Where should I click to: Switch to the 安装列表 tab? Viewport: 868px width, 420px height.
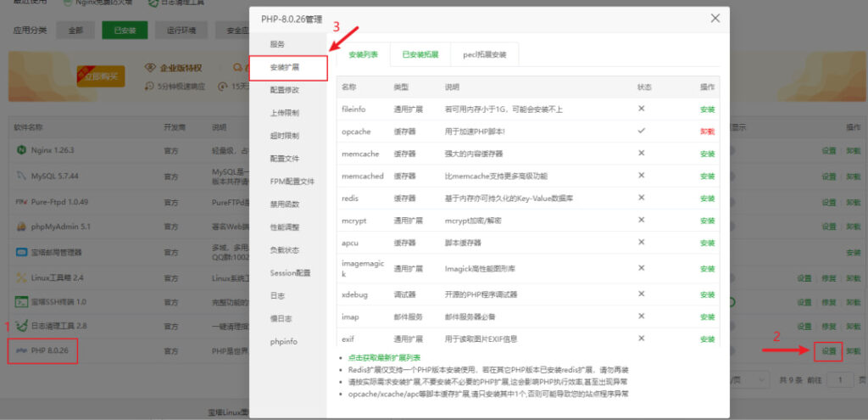point(363,55)
